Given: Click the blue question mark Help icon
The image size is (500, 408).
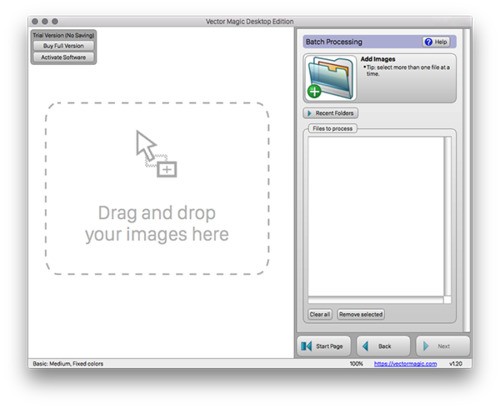Looking at the screenshot, I should point(429,42).
